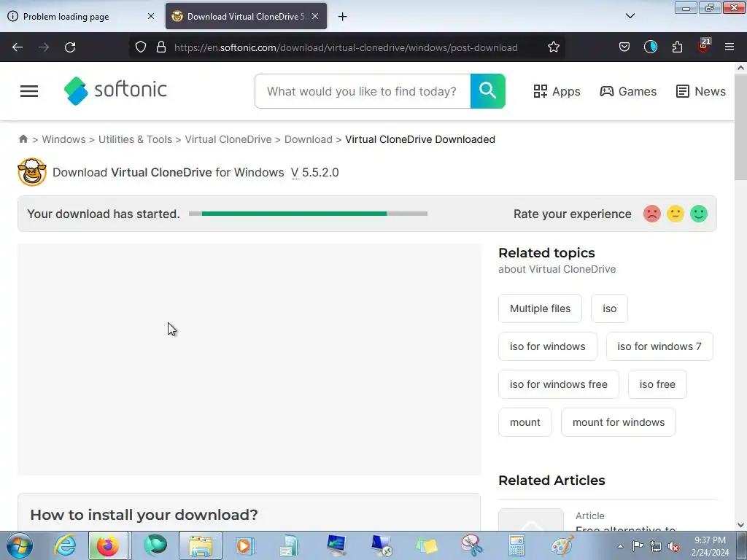Open the list all tabs dropdown

tap(630, 16)
